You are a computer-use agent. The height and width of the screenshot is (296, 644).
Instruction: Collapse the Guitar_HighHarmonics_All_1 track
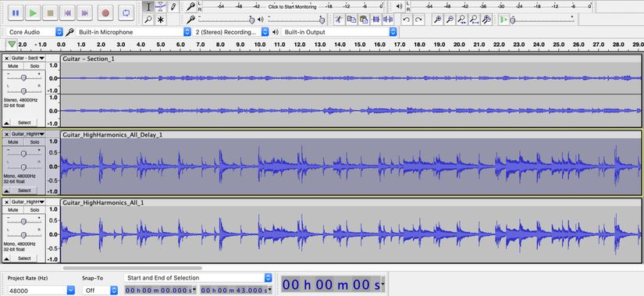pyautogui.click(x=6, y=259)
